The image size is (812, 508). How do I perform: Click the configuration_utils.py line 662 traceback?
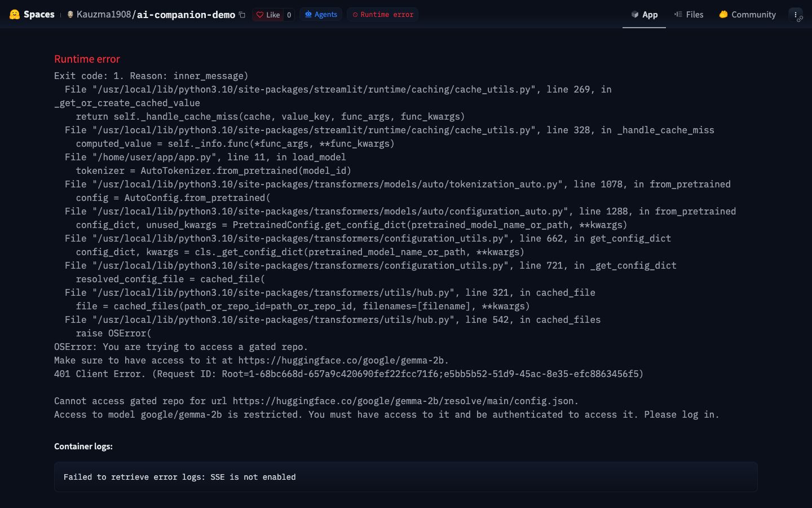point(368,238)
